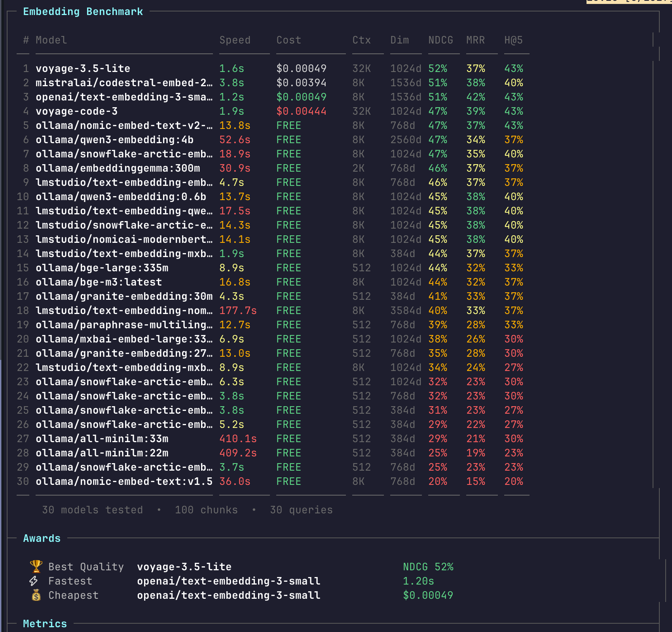Select the ollama/bge-m3:latest model name

click(99, 282)
